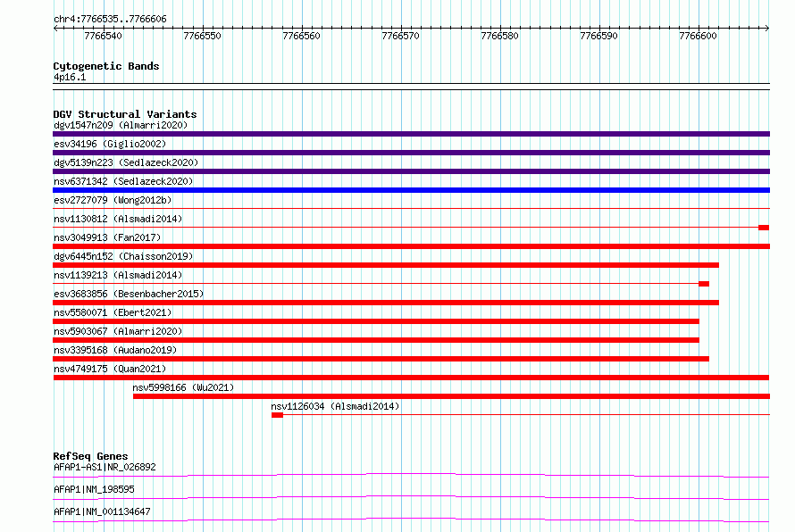Click the magenta intron line of AFAP1-AS1
795x532 pixels.
[411, 475]
